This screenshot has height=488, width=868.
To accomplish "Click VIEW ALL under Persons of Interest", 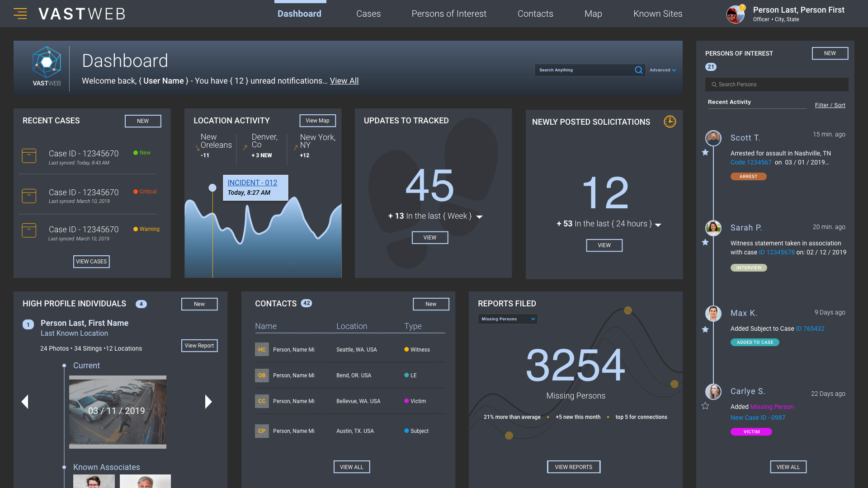I will (x=788, y=467).
